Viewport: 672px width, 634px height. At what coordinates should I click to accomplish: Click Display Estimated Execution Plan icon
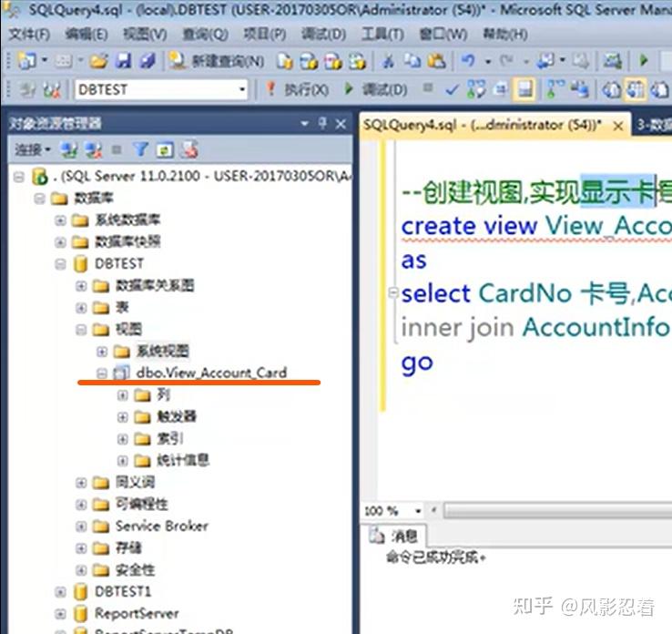pyautogui.click(x=475, y=89)
